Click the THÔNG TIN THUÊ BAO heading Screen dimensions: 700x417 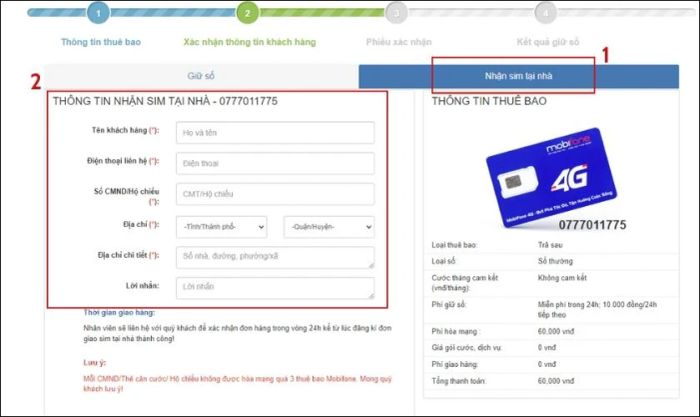489,101
